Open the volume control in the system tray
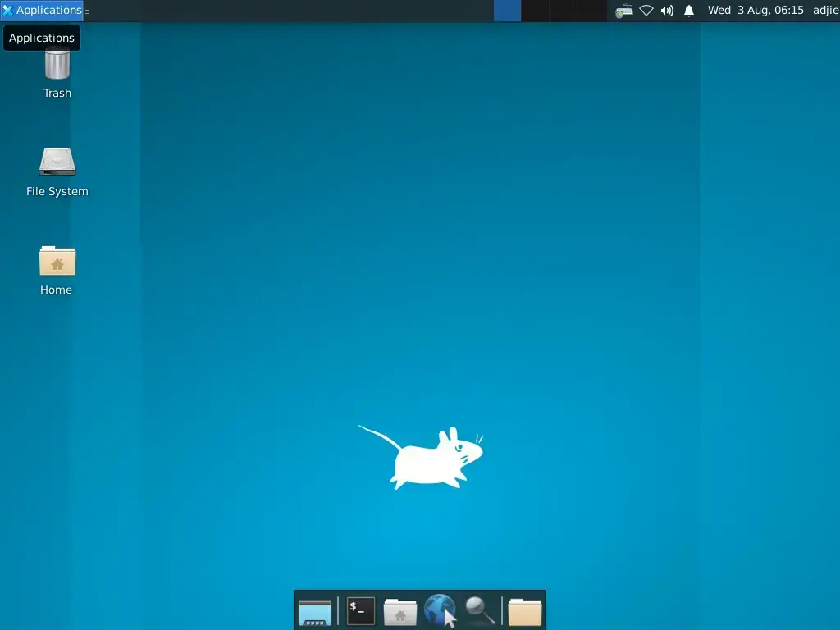840x630 pixels. 666,11
